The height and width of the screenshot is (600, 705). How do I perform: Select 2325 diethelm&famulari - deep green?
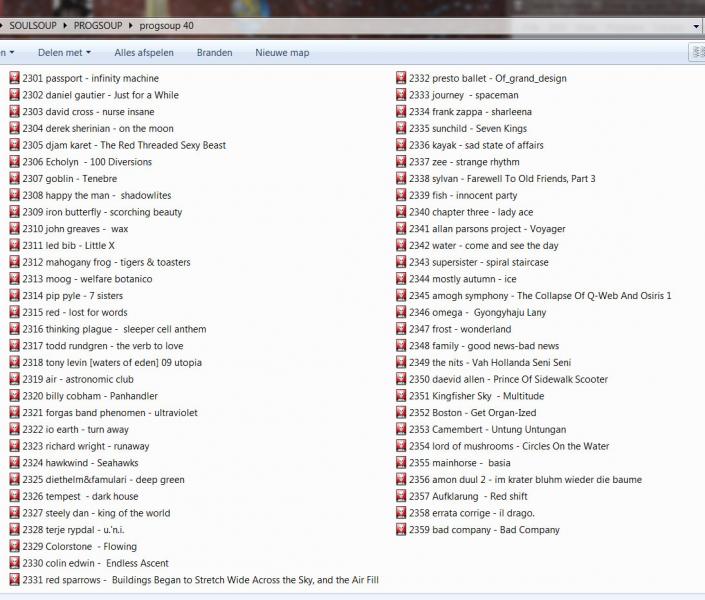[x=97, y=479]
